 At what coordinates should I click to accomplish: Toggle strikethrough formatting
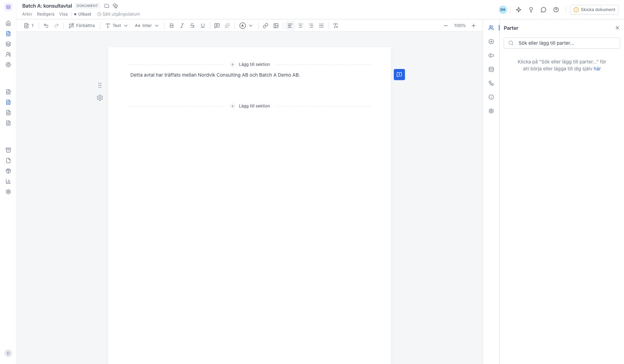click(192, 26)
